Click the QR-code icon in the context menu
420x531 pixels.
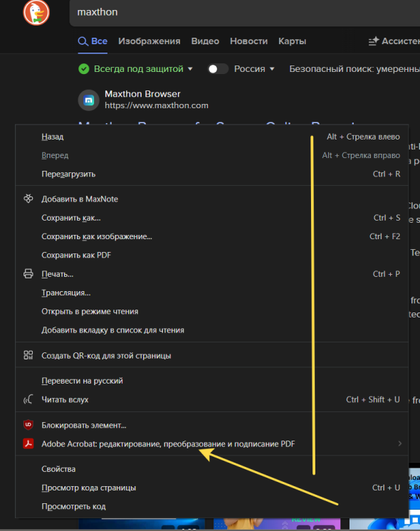pos(28,355)
